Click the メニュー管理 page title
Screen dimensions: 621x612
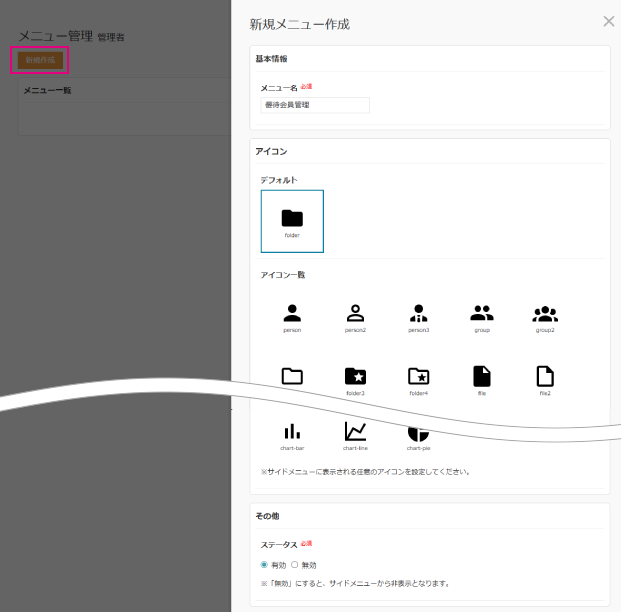tap(55, 36)
